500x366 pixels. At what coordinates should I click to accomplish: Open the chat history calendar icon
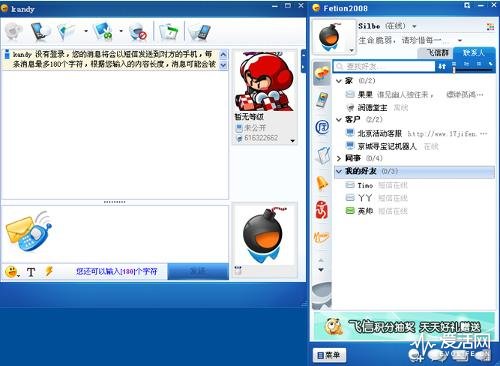click(169, 32)
